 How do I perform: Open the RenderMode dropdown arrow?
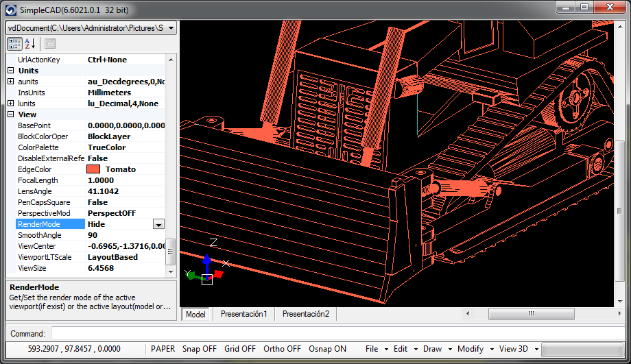click(158, 224)
